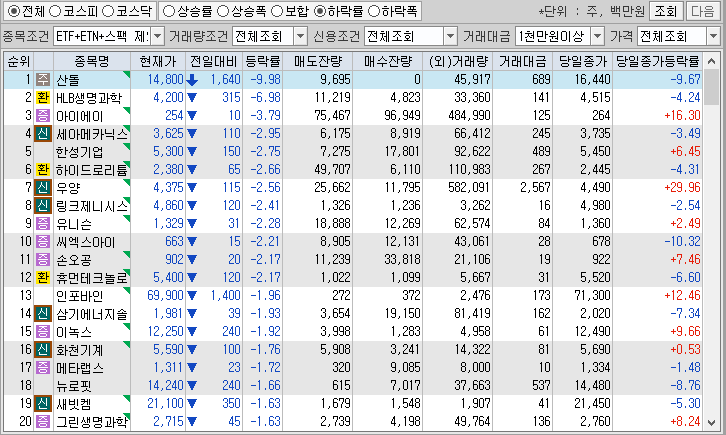
Task: Click the 증 badge icon for 씨엑스아이
Action: [x=43, y=242]
